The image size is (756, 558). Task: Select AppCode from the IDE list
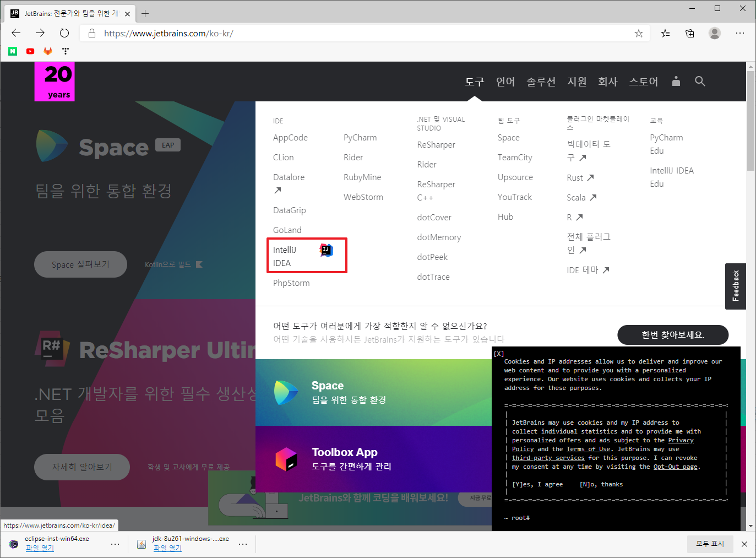[x=290, y=138]
